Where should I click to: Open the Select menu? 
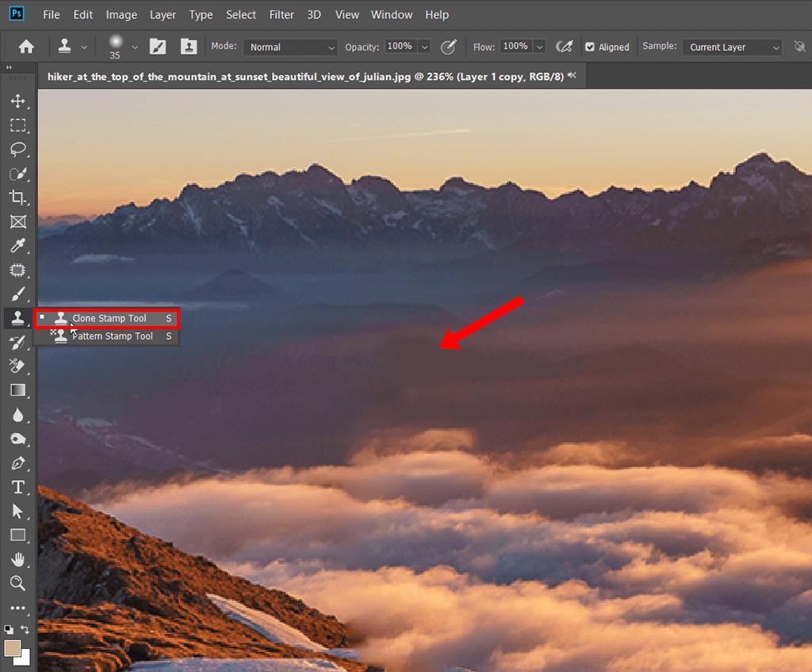coord(241,14)
